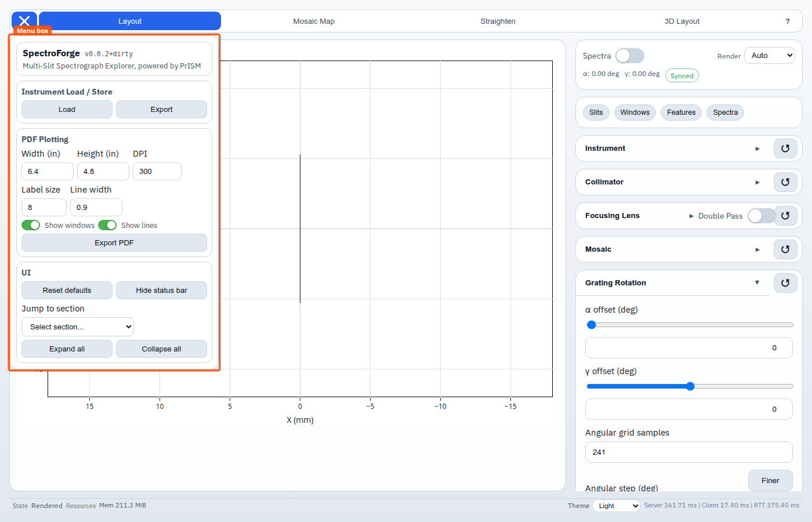Screen dimensions: 812x522
Task: Open the Render dropdown
Action: click(x=770, y=56)
